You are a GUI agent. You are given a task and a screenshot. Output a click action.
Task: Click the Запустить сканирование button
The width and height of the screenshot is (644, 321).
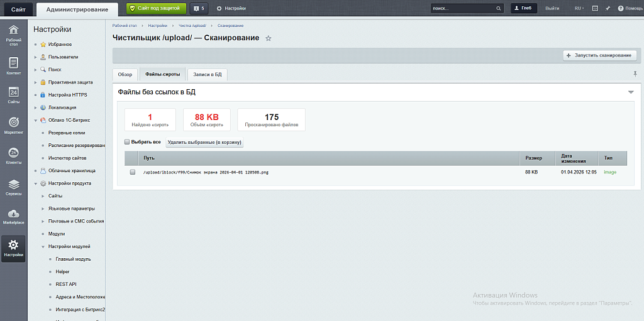tap(599, 55)
